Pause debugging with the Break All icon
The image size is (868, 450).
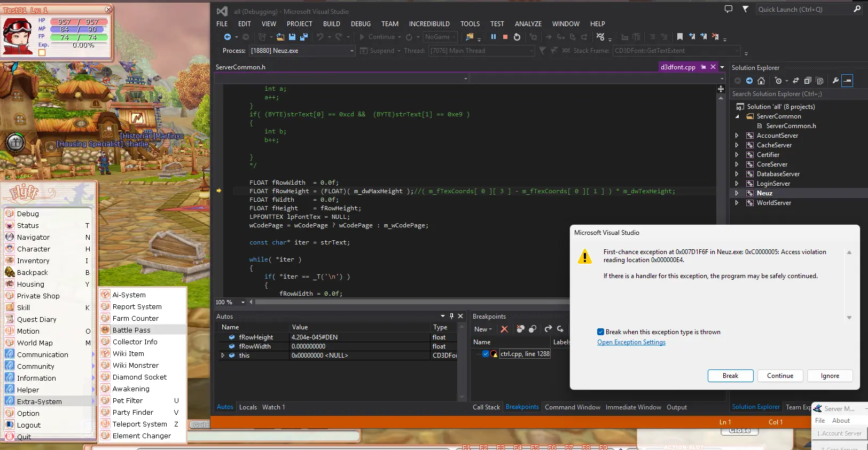tap(493, 37)
